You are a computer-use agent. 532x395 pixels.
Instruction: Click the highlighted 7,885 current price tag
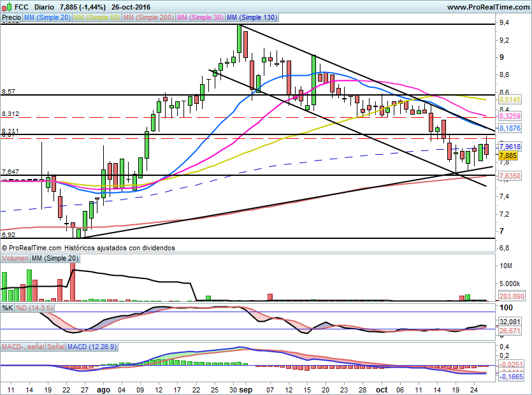point(508,155)
